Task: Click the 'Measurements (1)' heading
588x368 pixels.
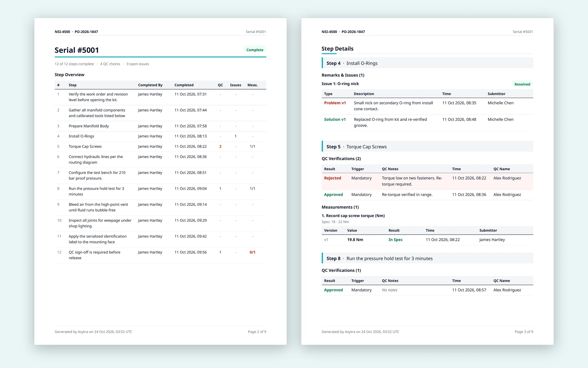Action: [x=340, y=207]
